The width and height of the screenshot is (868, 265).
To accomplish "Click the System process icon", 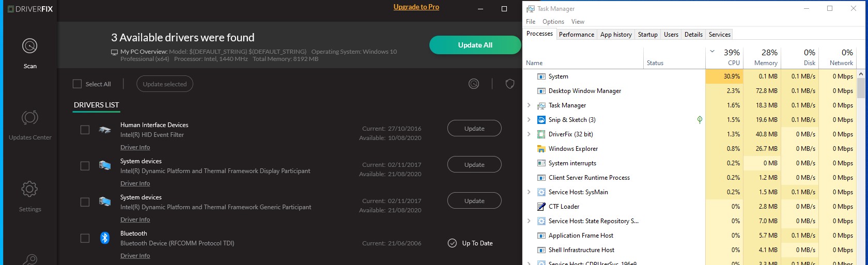I will coord(541,76).
